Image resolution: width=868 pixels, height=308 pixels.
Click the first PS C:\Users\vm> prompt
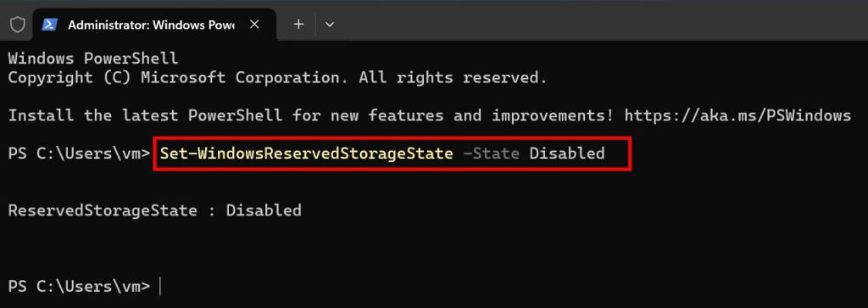click(x=79, y=153)
